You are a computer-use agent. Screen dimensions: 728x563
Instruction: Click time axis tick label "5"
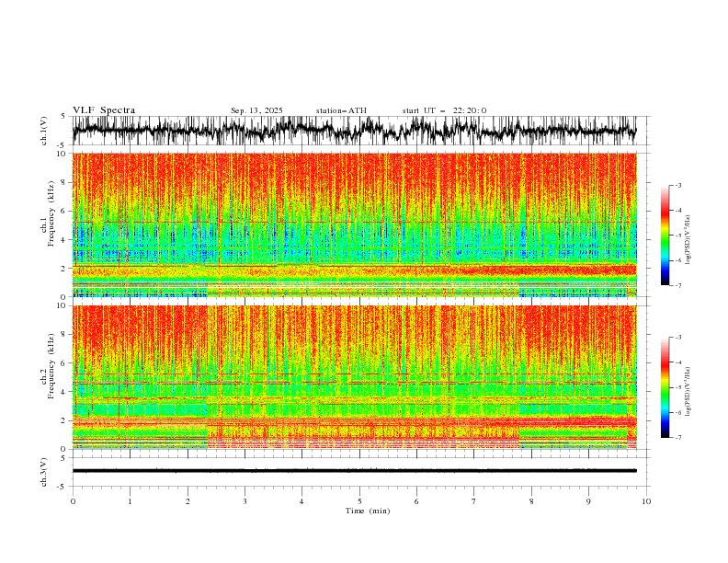359,501
